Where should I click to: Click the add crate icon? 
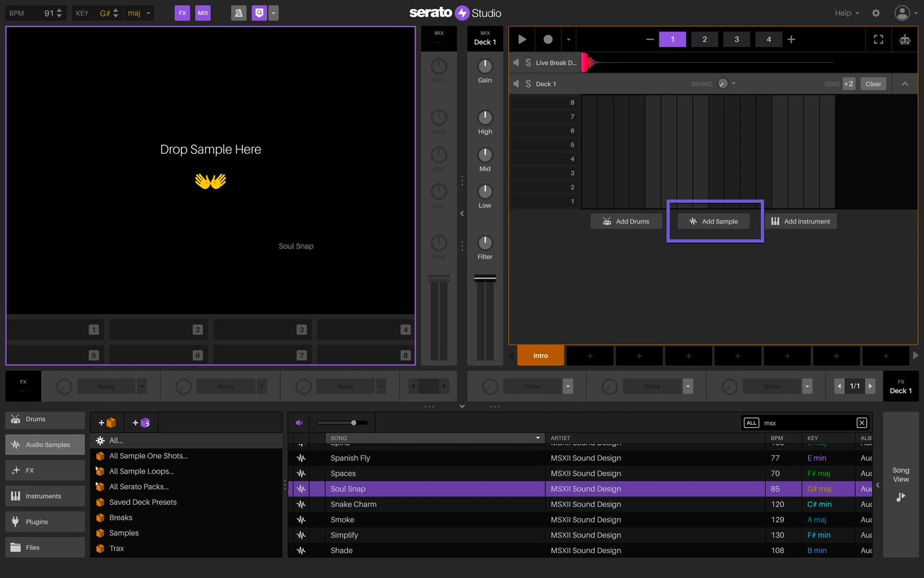point(107,423)
